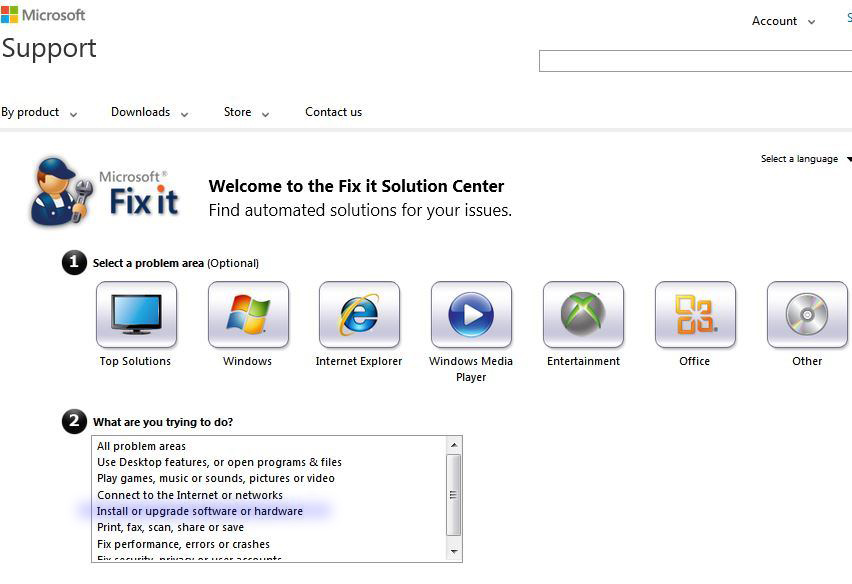
Task: Pick the Entertainment Xbox icon
Action: [x=583, y=315]
